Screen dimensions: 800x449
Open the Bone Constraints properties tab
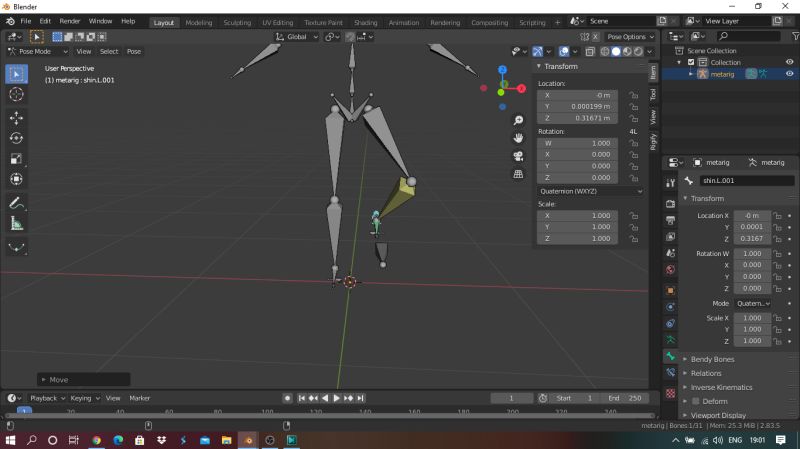tap(670, 372)
